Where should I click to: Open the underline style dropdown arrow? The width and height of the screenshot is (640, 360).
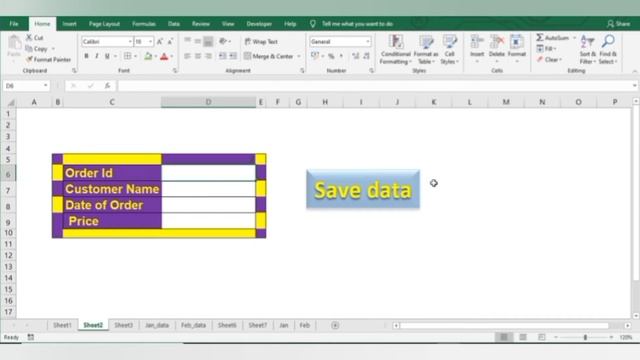(116, 56)
